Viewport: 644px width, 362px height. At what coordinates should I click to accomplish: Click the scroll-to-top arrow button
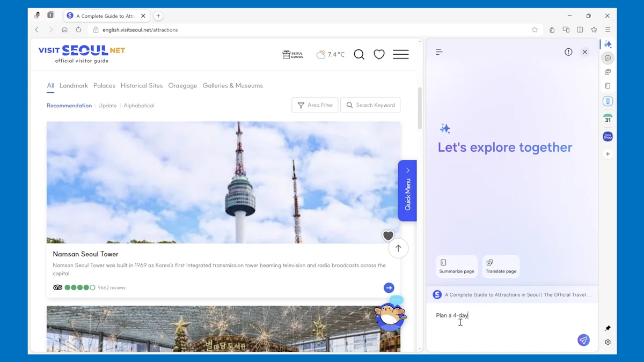(398, 248)
